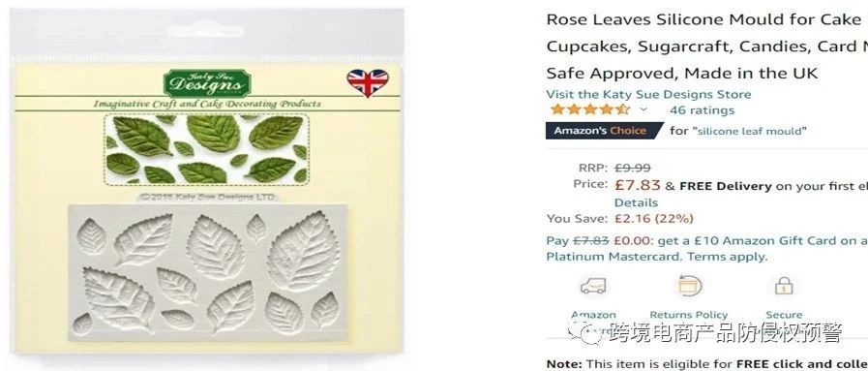Open the FREE Delivery Details link
Screen dimensions: 868x371
[x=636, y=202]
